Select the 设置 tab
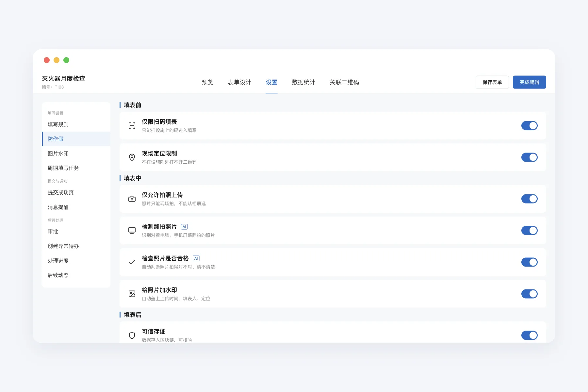The width and height of the screenshot is (588, 392). (x=271, y=82)
